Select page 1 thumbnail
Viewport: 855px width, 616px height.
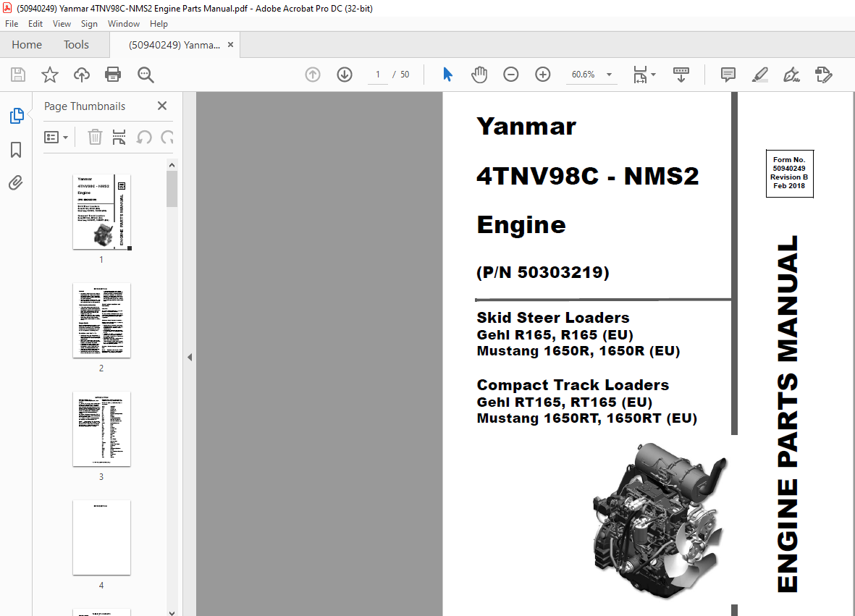click(101, 212)
